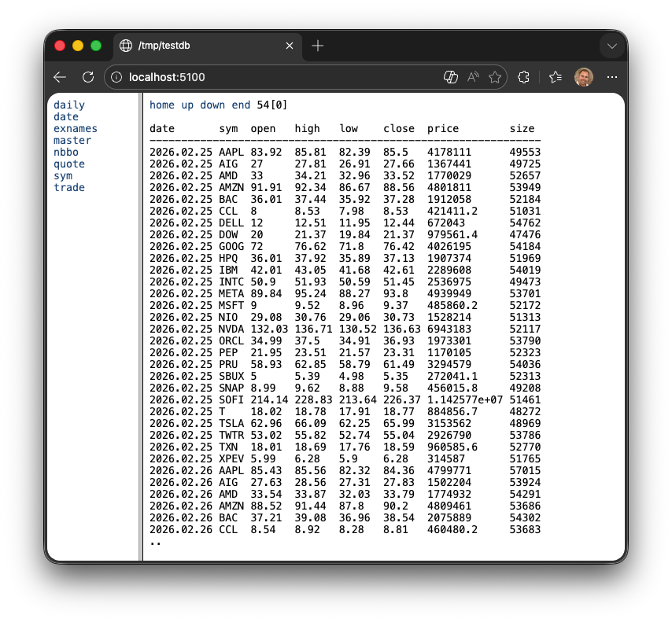Click the read aloud icon
The width and height of the screenshot is (672, 622).
tap(473, 76)
